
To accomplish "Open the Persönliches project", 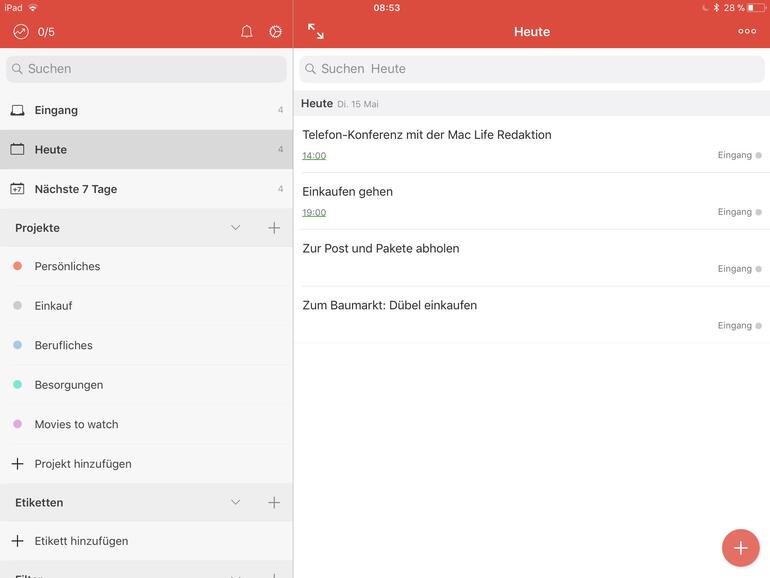I will point(146,266).
